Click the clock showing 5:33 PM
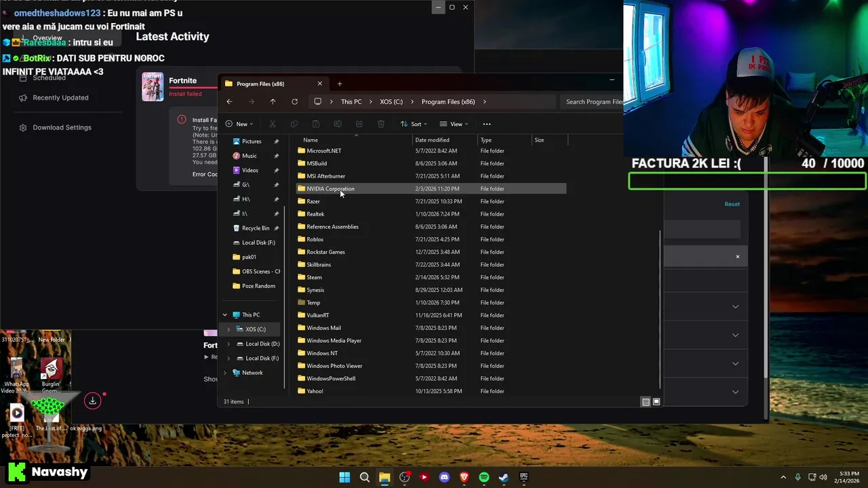The image size is (868, 488). [x=848, y=474]
